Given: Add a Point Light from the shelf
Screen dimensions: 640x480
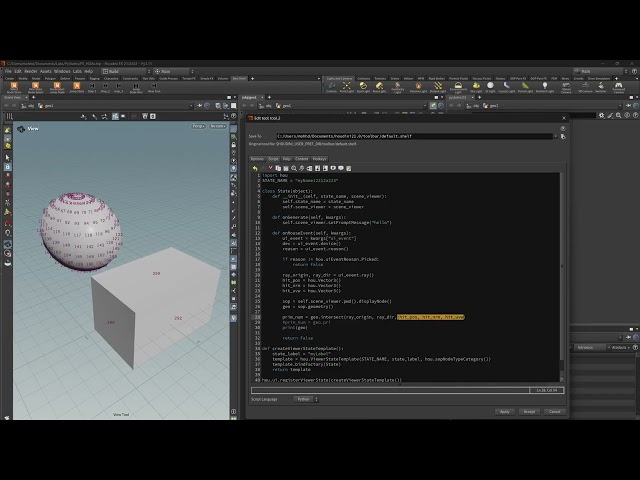Looking at the screenshot, I should click(x=347, y=87).
